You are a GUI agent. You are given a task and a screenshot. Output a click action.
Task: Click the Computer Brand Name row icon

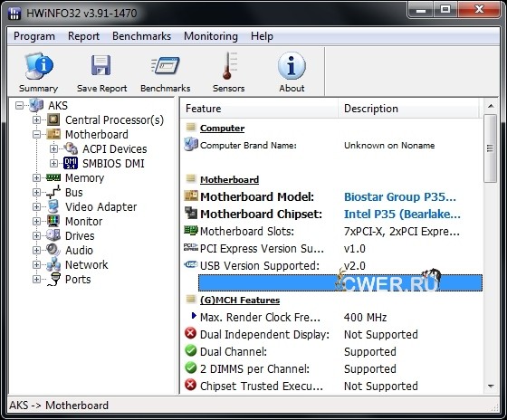pyautogui.click(x=191, y=145)
